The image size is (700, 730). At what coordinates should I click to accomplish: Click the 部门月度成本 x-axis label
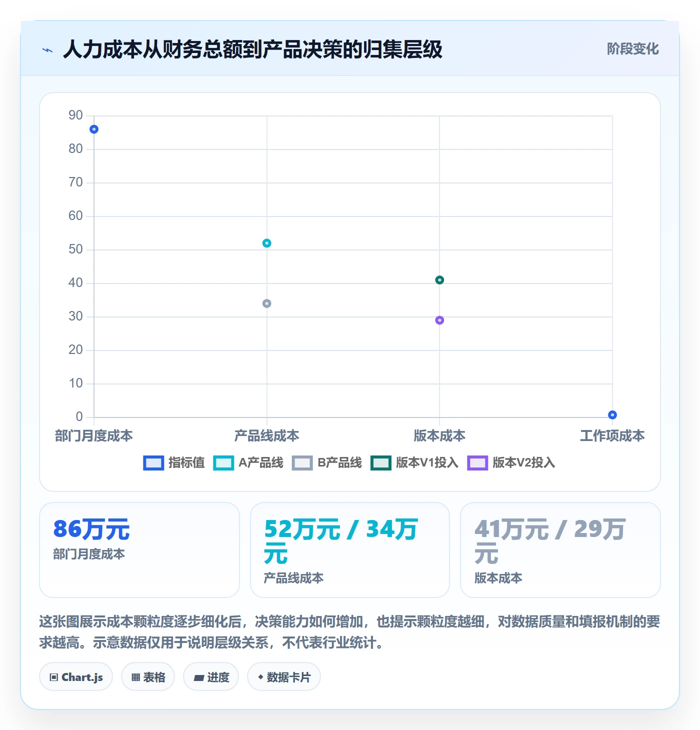coord(94,436)
